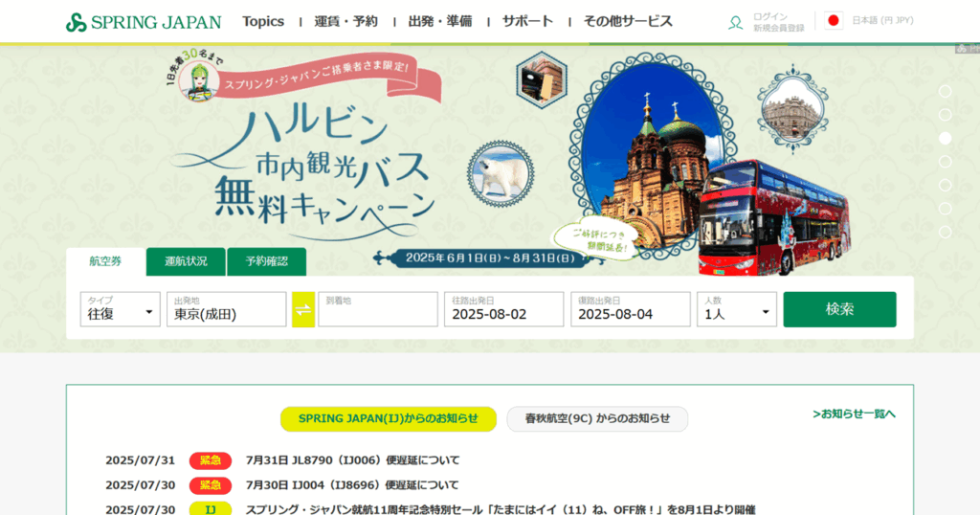Toggle SPRING JAPAN(IJ) notices filter
The image size is (980, 515).
coord(388,418)
